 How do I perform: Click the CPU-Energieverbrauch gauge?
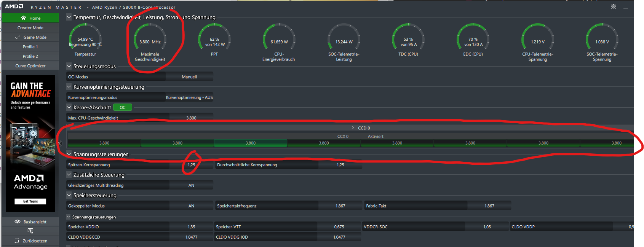[279, 37]
